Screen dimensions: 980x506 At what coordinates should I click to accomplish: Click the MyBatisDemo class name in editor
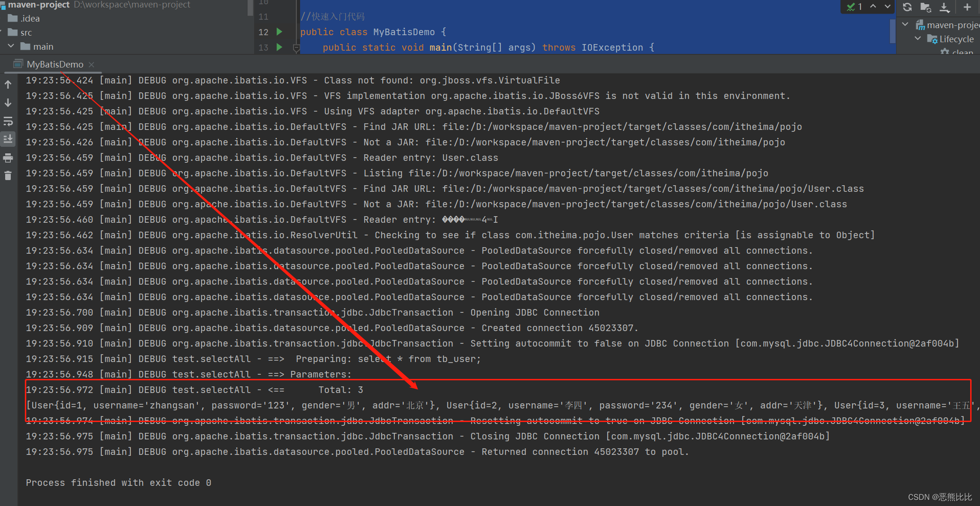click(x=404, y=32)
